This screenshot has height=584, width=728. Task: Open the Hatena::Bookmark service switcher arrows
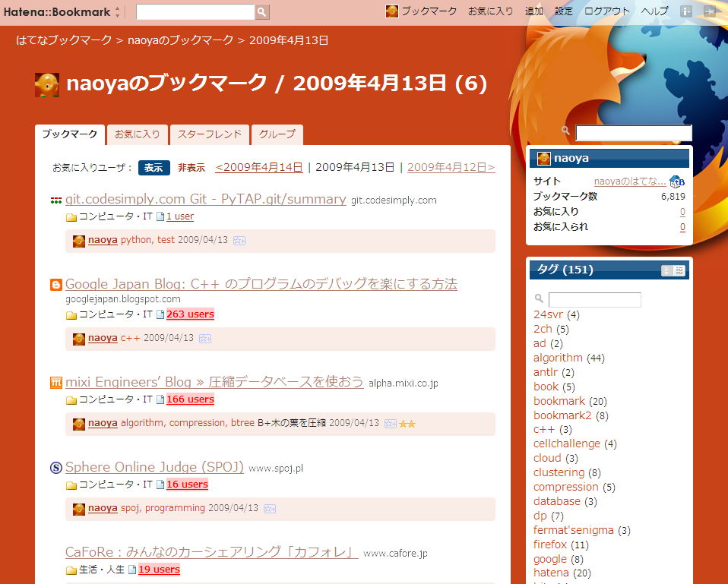118,12
